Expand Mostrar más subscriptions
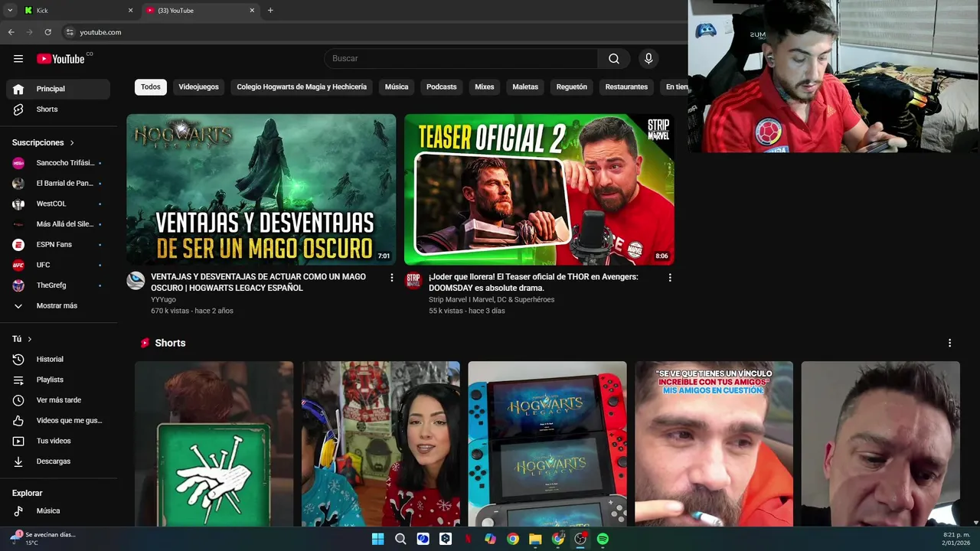This screenshot has height=551, width=980. (x=58, y=306)
